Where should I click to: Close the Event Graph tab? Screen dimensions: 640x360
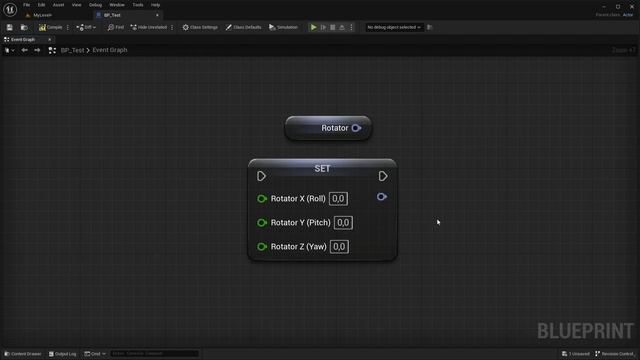point(49,40)
